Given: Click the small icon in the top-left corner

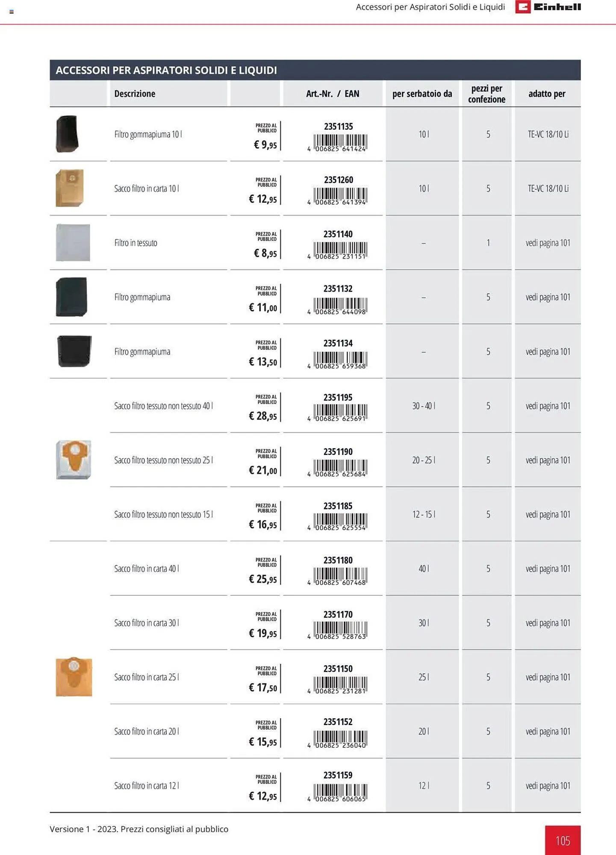Looking at the screenshot, I should [x=12, y=12].
